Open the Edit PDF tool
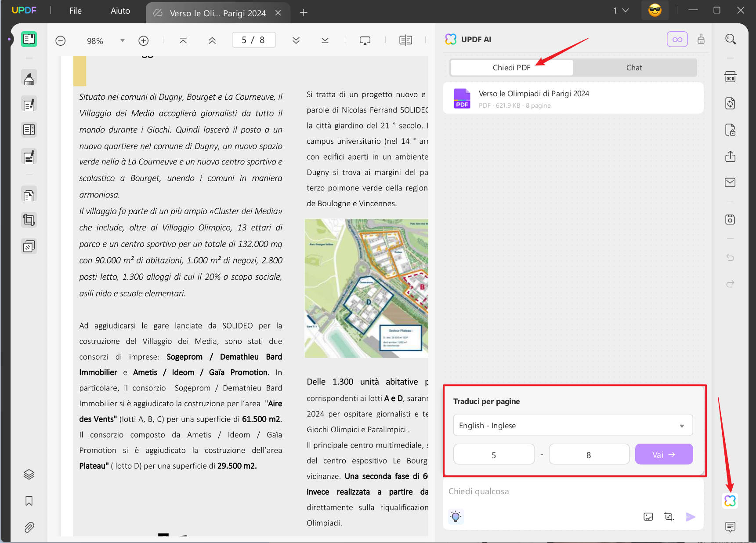Viewport: 756px width, 543px height. tap(29, 105)
